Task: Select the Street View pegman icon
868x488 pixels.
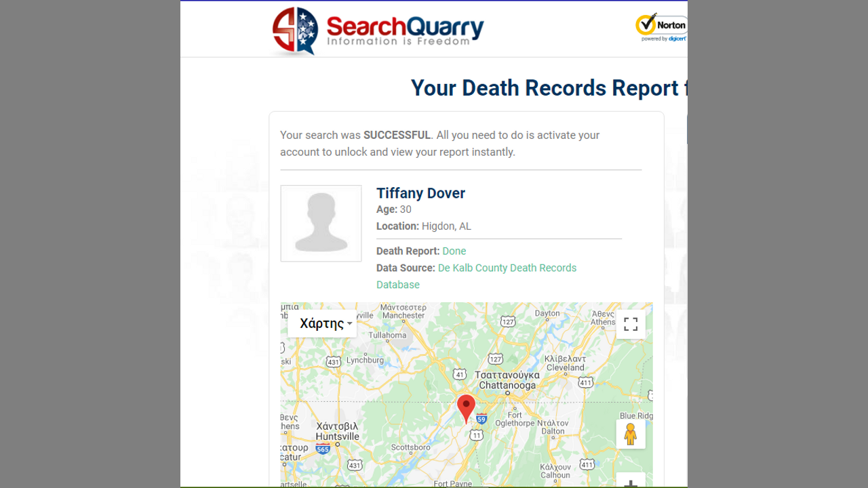Action: click(631, 434)
